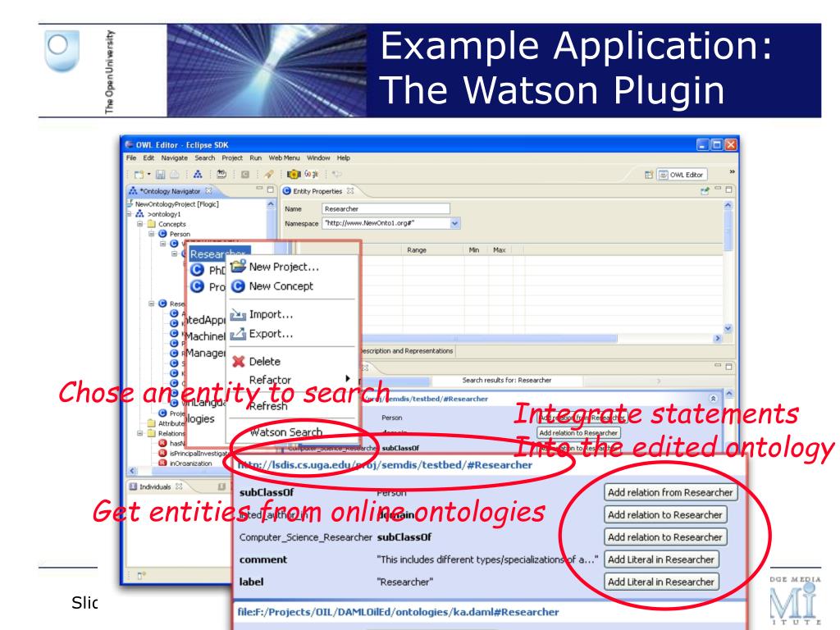Viewport: 840px width, 630px height.
Task: Choose Refresh from the context menu
Action: tap(268, 406)
